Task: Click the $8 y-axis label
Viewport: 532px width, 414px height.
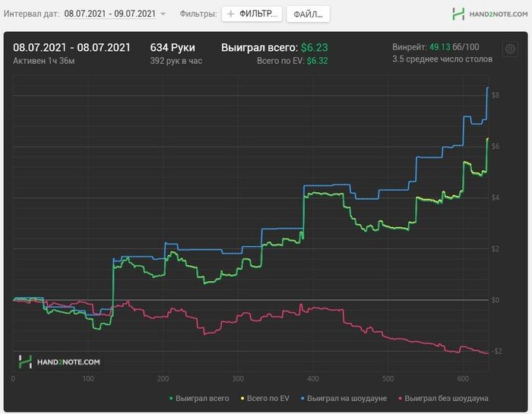Action: (496, 95)
